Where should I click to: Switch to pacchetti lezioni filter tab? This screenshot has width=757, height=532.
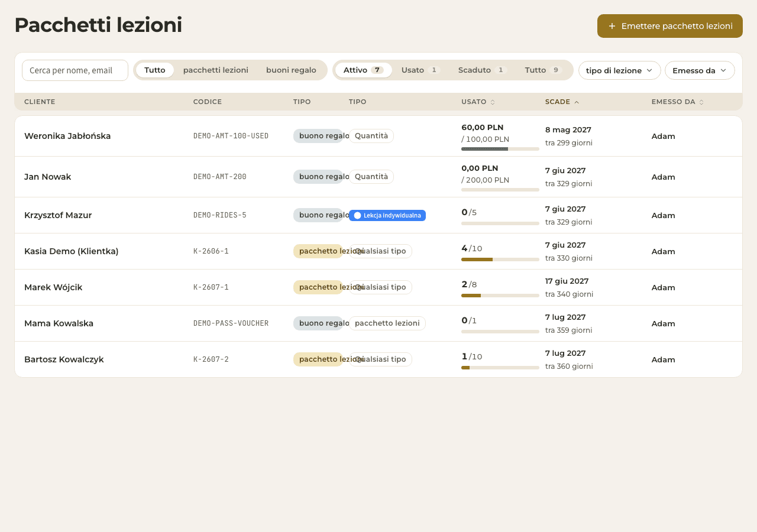tap(216, 70)
